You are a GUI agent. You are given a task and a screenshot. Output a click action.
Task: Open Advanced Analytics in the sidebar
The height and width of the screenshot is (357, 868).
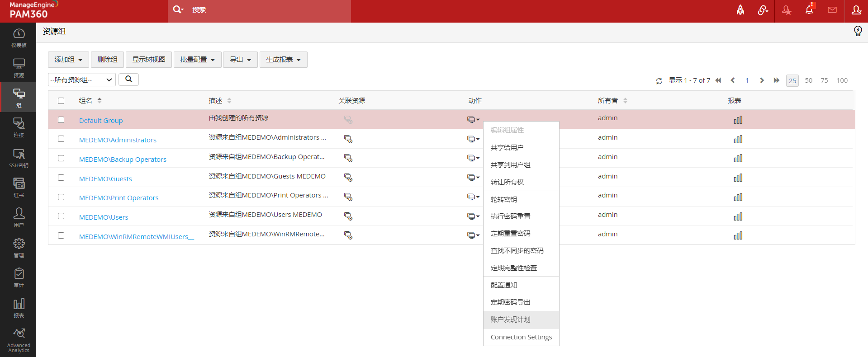click(x=19, y=340)
